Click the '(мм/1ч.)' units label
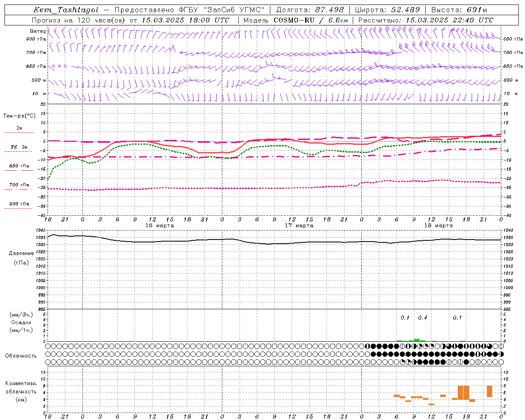The height and width of the screenshot is (420, 525). (x=21, y=330)
